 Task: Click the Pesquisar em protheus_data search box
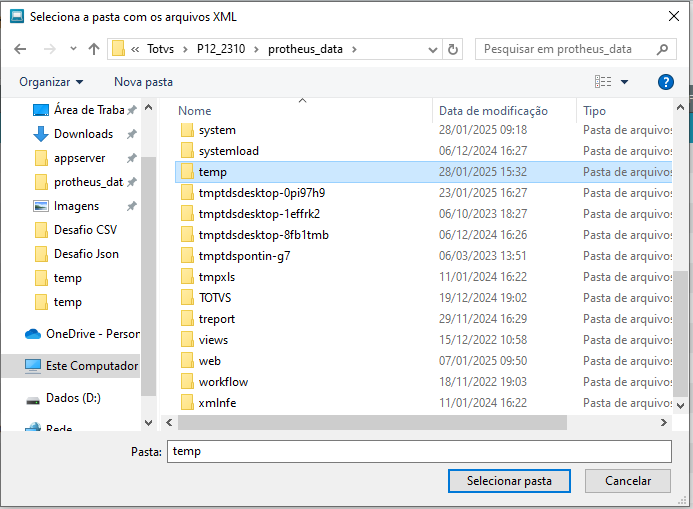click(565, 49)
